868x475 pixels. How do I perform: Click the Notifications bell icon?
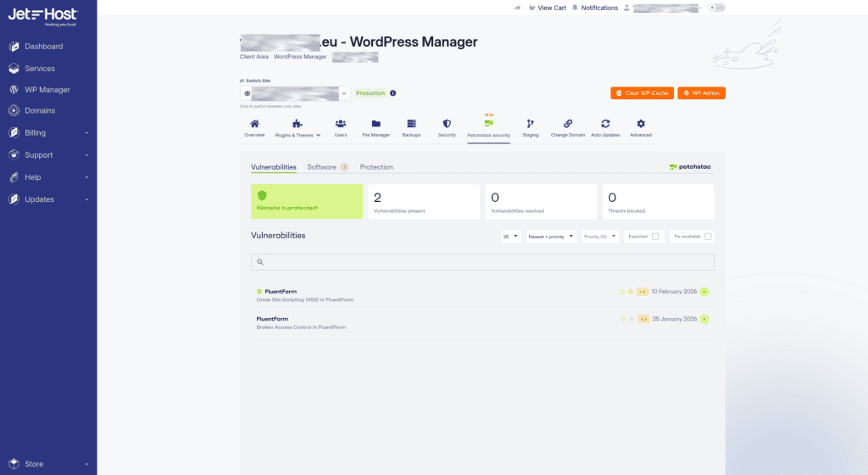(x=575, y=8)
